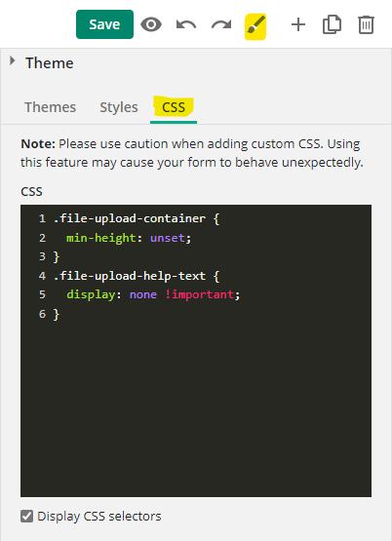The width and height of the screenshot is (392, 541).
Task: Collapse the Theme section triangle
Action: [x=13, y=61]
